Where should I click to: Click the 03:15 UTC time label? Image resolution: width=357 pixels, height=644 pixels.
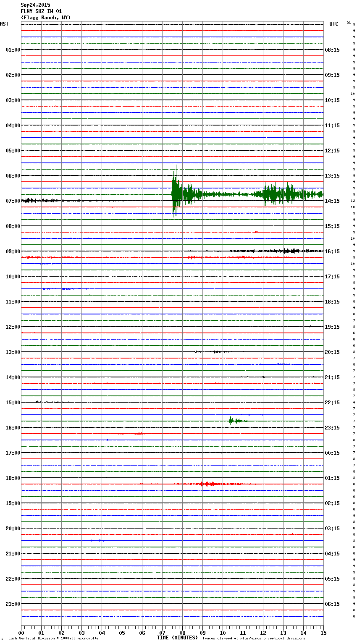(x=332, y=529)
